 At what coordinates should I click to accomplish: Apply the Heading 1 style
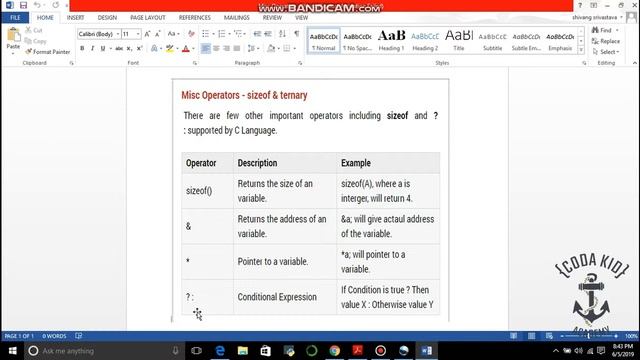click(x=391, y=40)
